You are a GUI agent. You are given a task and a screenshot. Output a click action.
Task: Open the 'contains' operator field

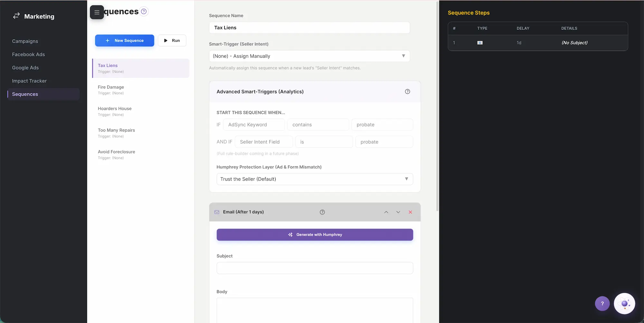pos(318,125)
